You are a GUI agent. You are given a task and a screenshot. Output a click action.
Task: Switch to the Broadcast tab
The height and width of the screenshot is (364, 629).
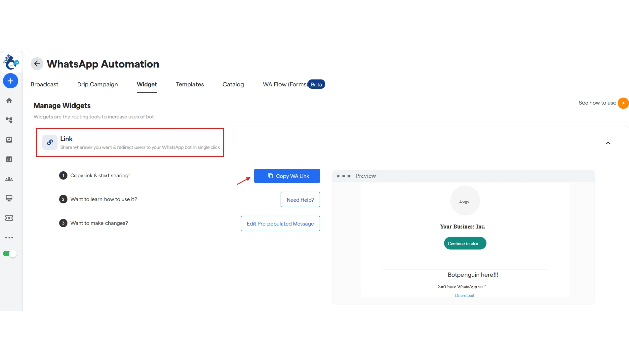pyautogui.click(x=44, y=84)
